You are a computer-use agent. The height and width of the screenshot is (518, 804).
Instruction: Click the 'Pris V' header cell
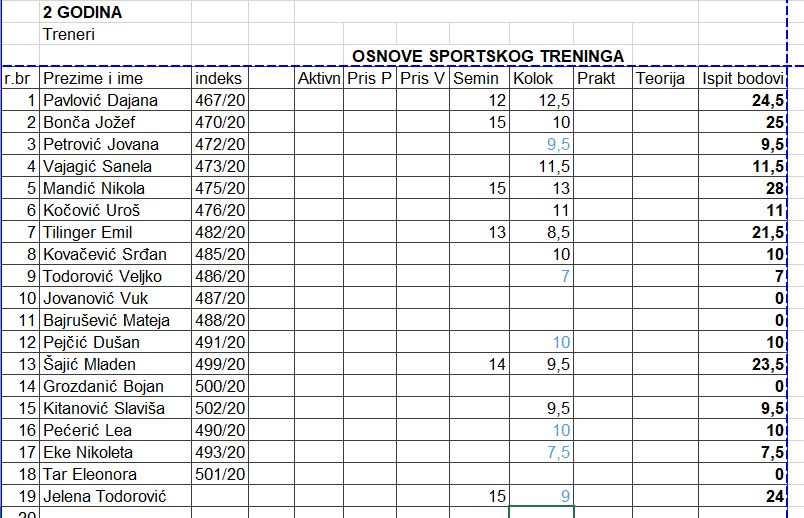(x=421, y=78)
